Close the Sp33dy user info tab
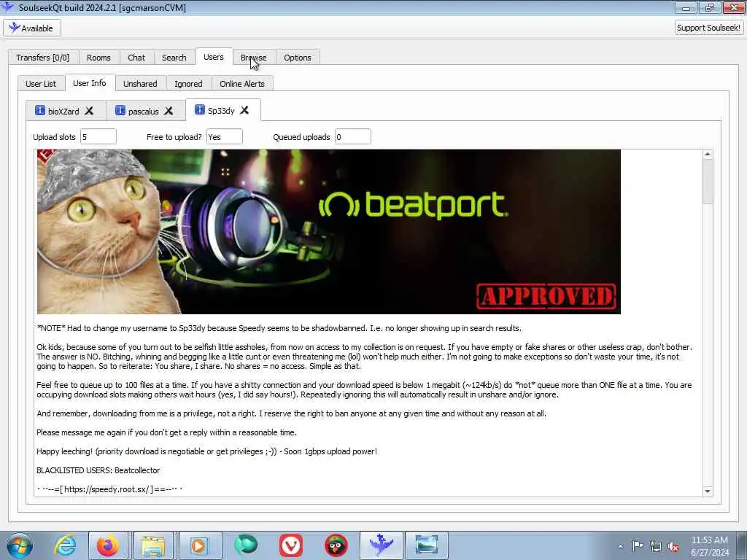 pyautogui.click(x=244, y=110)
